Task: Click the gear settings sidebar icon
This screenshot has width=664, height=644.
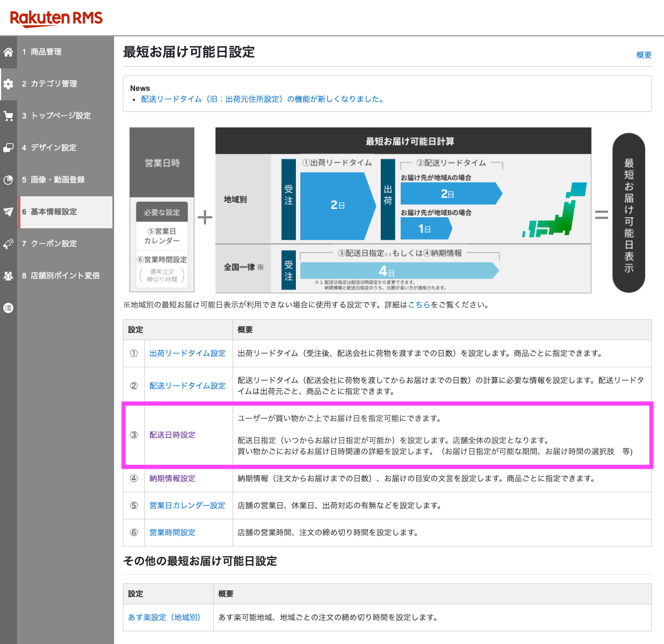Action: click(8, 84)
